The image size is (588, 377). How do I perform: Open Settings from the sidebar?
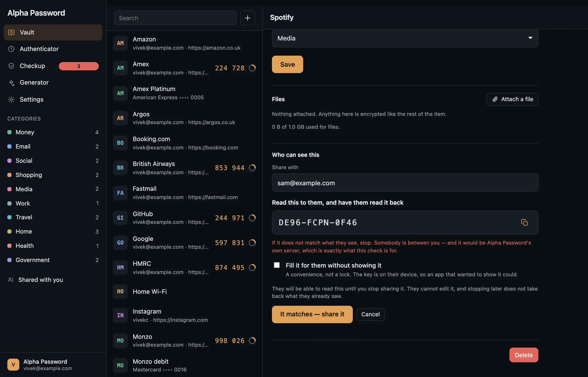53,99
